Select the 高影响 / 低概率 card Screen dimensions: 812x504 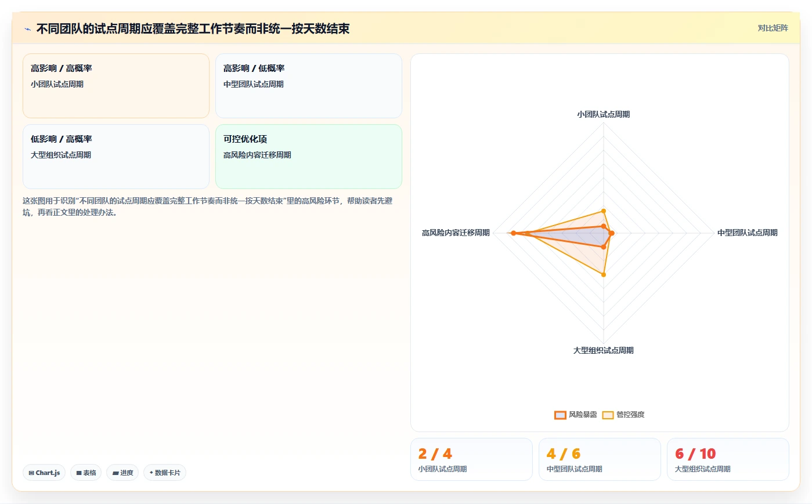click(309, 86)
